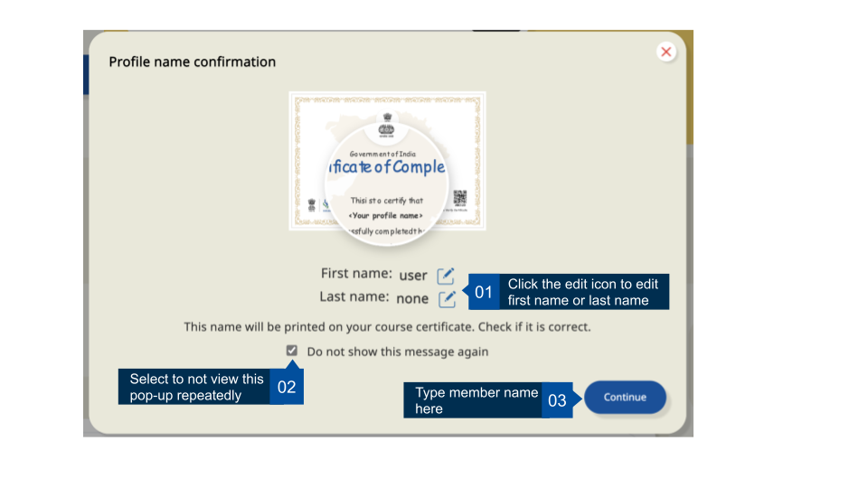Click the '<Your profile name>' placeholder on certificate

coord(386,216)
